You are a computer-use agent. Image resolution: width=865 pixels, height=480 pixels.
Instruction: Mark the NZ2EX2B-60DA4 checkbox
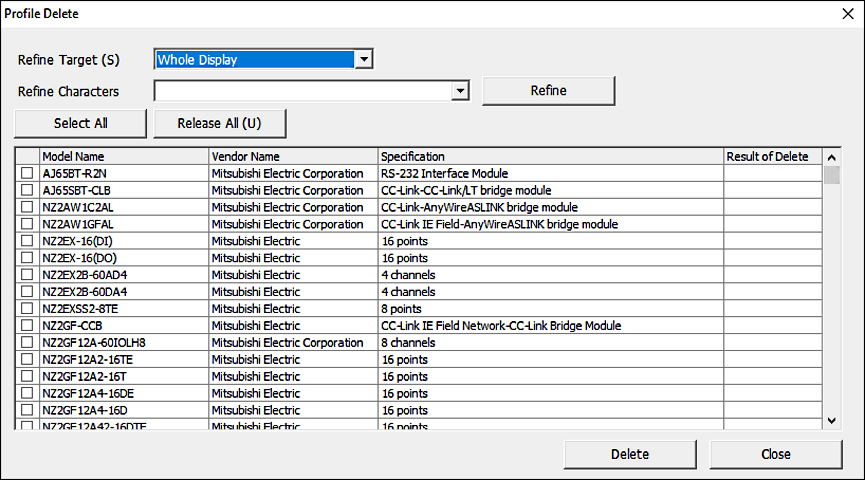26,292
